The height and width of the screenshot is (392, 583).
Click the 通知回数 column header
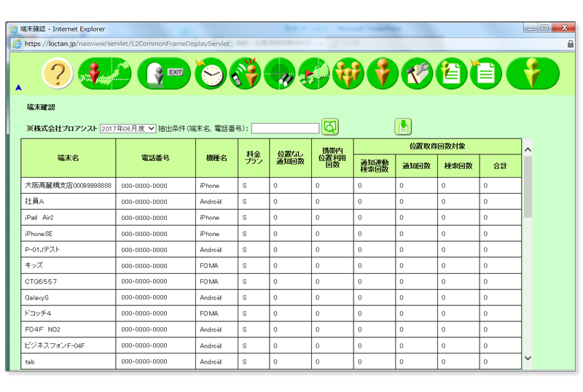click(x=416, y=166)
